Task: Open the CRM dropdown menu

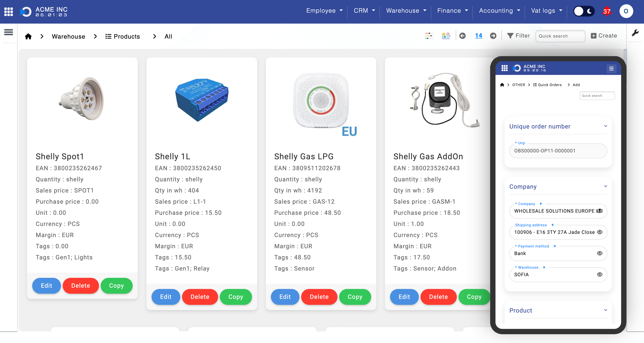Action: [x=364, y=11]
